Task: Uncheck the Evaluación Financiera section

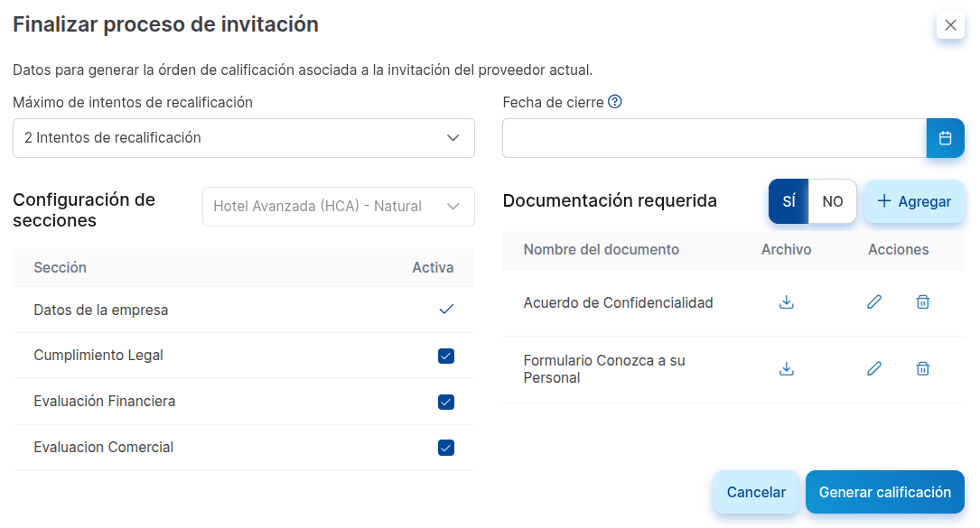Action: [x=445, y=402]
